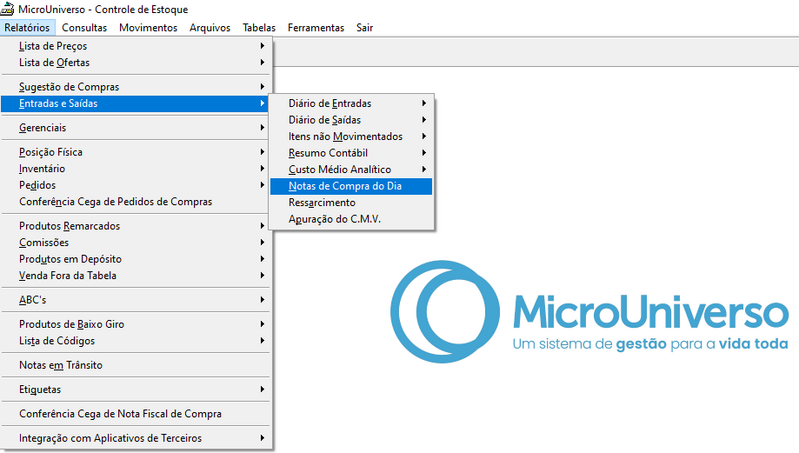Expand Integração com Aplicativos de Terceiros
This screenshot has width=799, height=453.
[135, 438]
